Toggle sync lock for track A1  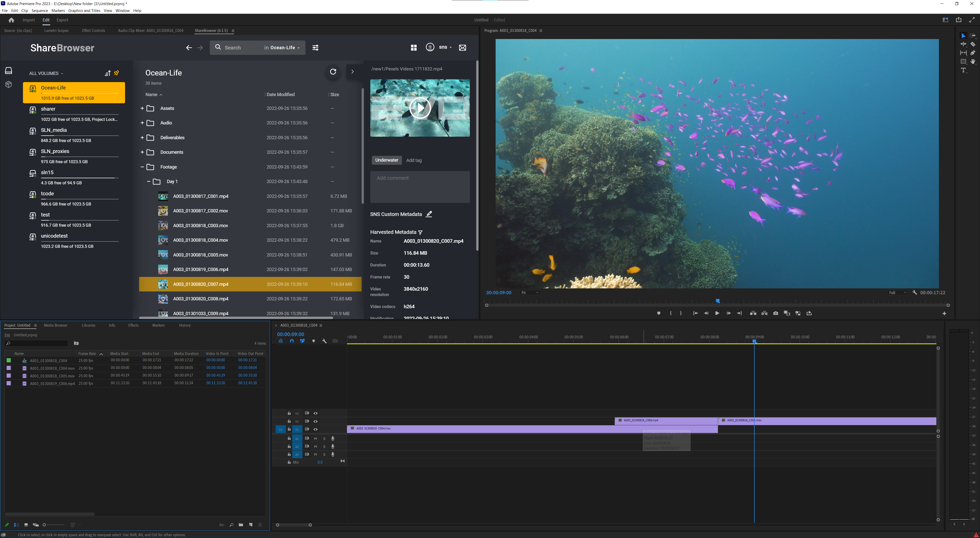pos(307,438)
